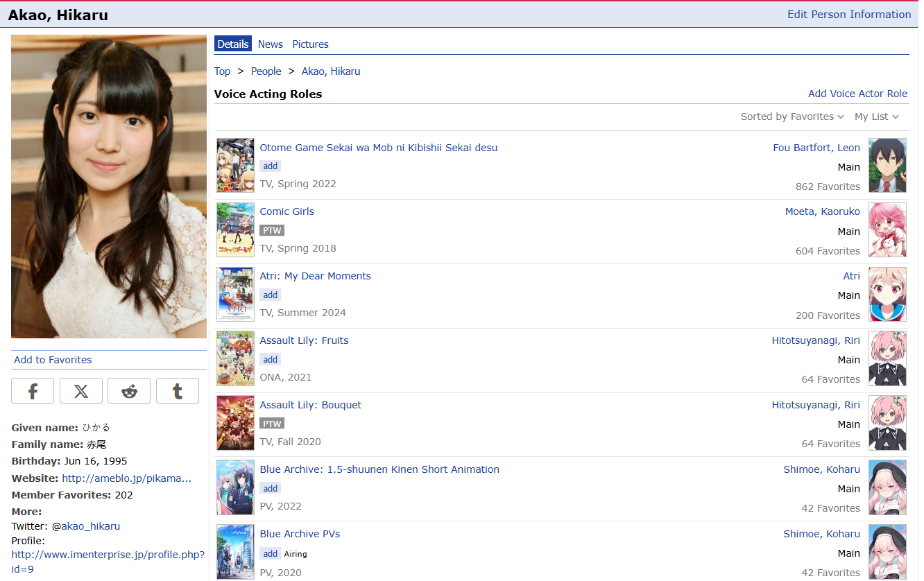Open Atri character image
The height and width of the screenshot is (581, 924).
point(888,295)
